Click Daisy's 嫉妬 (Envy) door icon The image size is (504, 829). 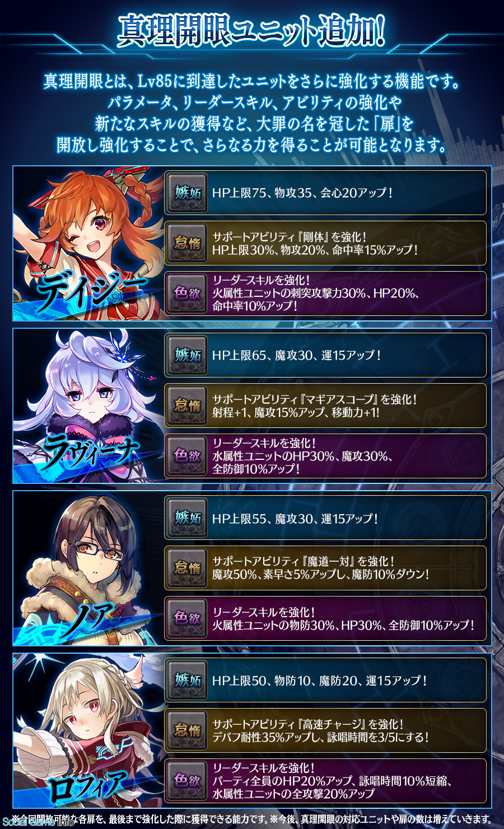[x=188, y=193]
